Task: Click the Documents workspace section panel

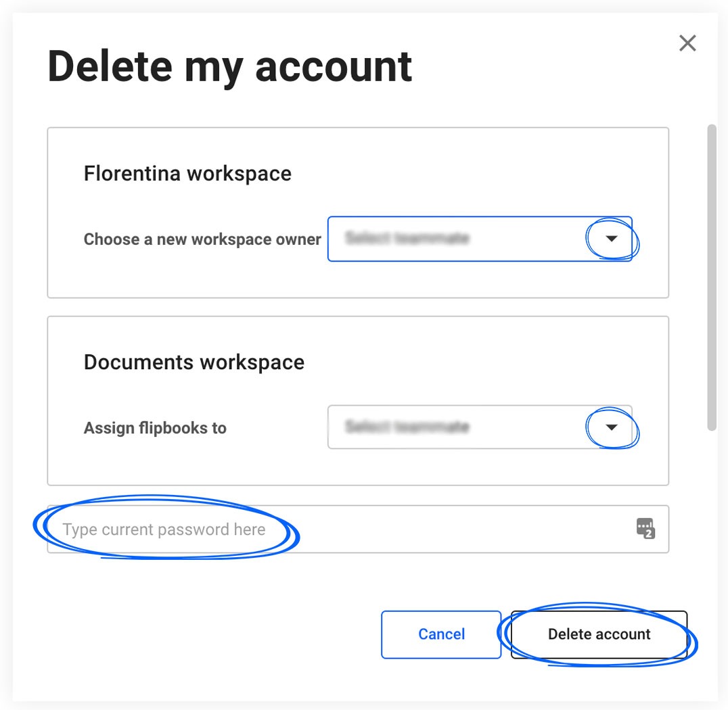Action: pyautogui.click(x=358, y=399)
